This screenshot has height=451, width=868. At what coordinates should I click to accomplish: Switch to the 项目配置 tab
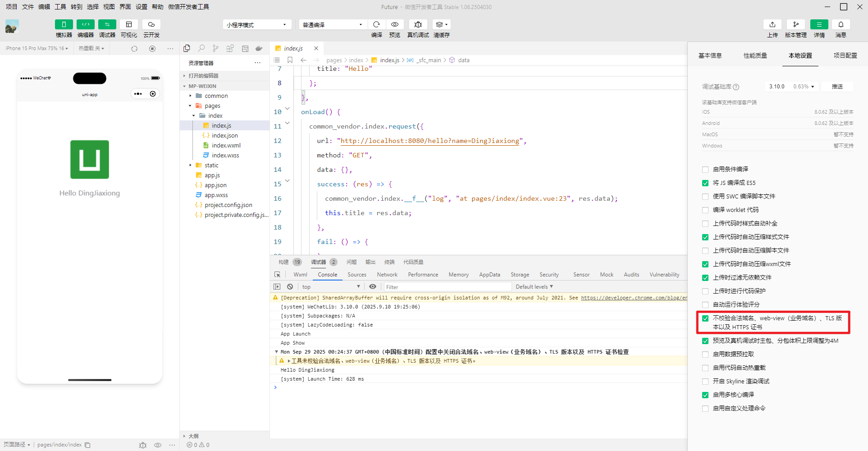pyautogui.click(x=845, y=55)
